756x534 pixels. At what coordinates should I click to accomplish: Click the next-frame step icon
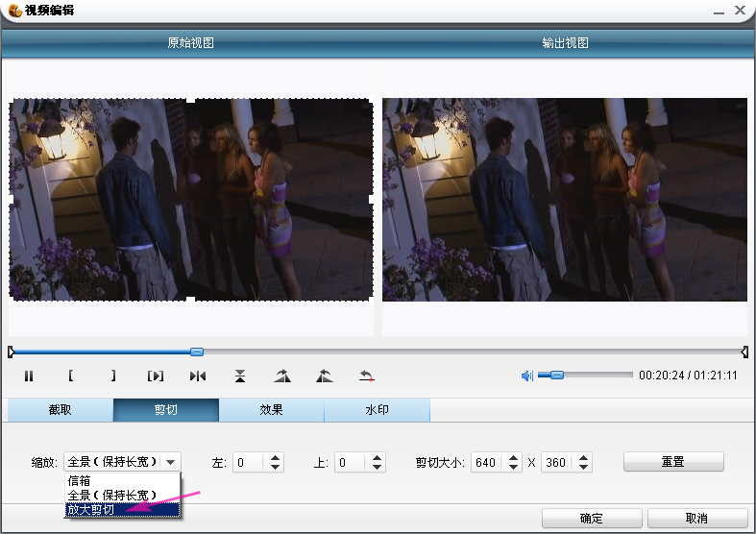click(198, 376)
